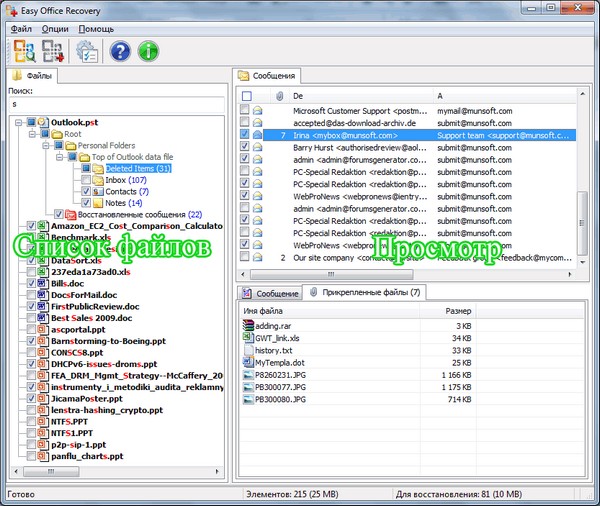Screen dimensions: 600x506
Task: Sort the attachments by Размер column header
Action: [459, 311]
